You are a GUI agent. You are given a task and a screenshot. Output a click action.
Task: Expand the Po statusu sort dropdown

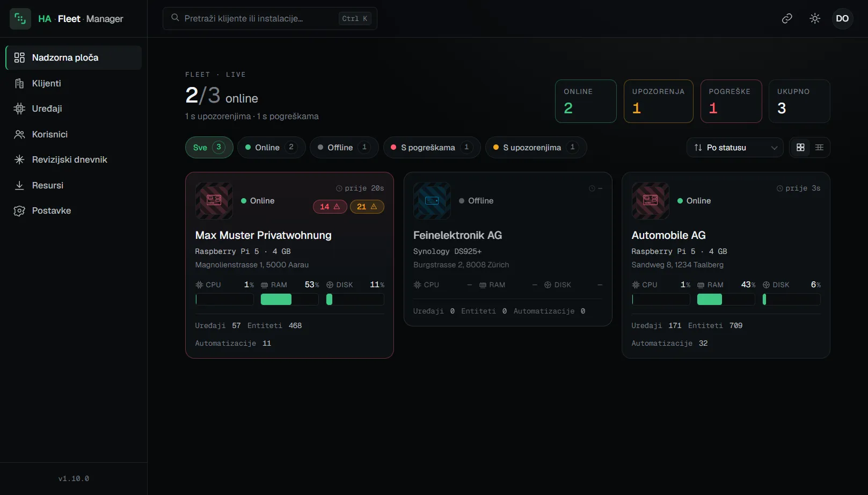pyautogui.click(x=735, y=148)
